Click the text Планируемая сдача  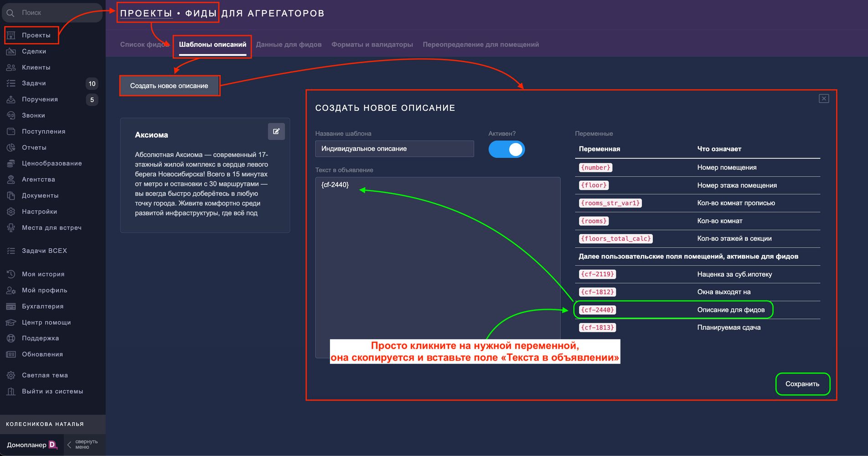(x=728, y=327)
